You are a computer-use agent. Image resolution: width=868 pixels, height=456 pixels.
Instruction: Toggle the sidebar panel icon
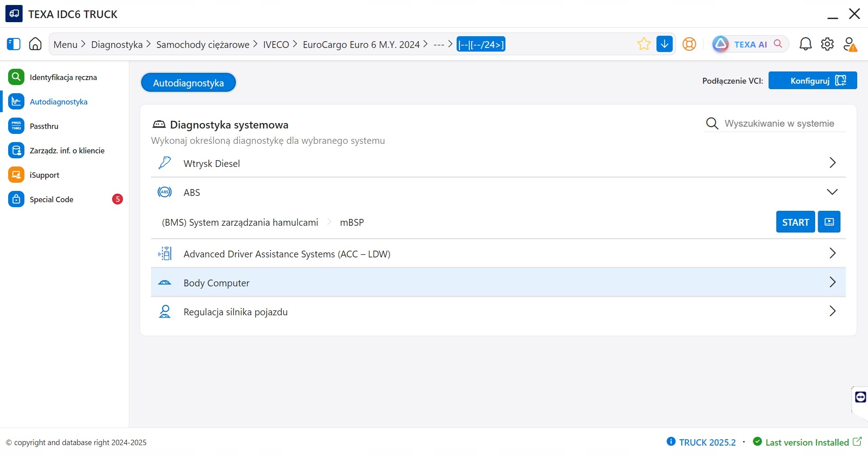click(x=14, y=44)
